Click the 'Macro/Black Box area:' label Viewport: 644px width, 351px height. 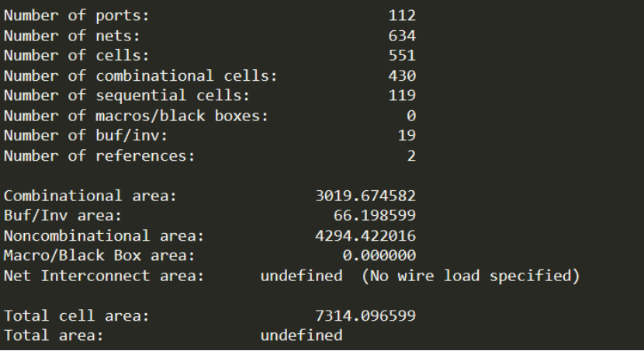pos(99,255)
